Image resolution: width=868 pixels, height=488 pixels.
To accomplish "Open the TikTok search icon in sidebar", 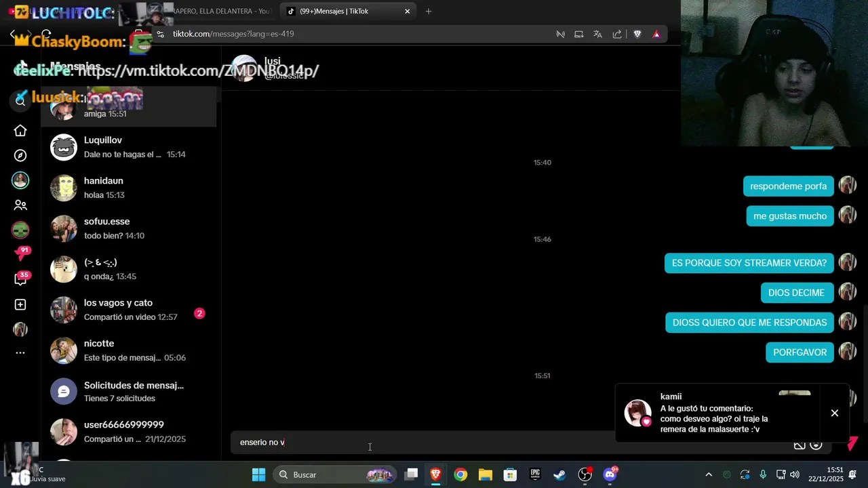I will click(20, 100).
